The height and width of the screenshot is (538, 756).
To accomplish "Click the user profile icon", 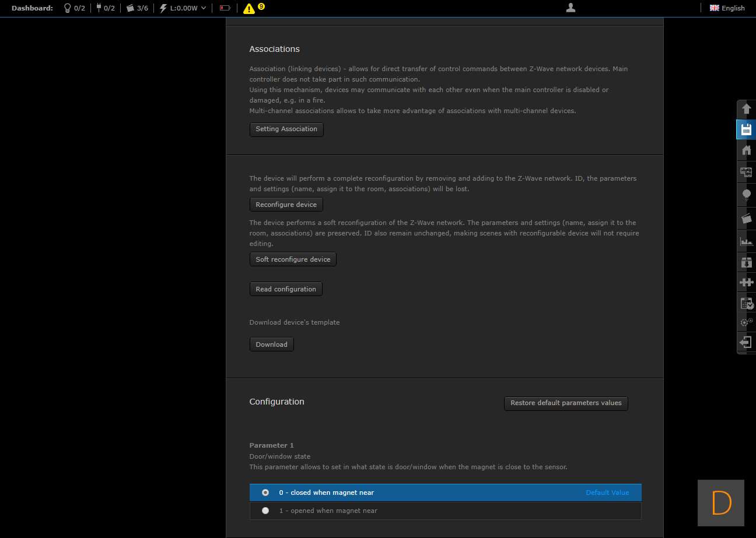I will point(571,8).
